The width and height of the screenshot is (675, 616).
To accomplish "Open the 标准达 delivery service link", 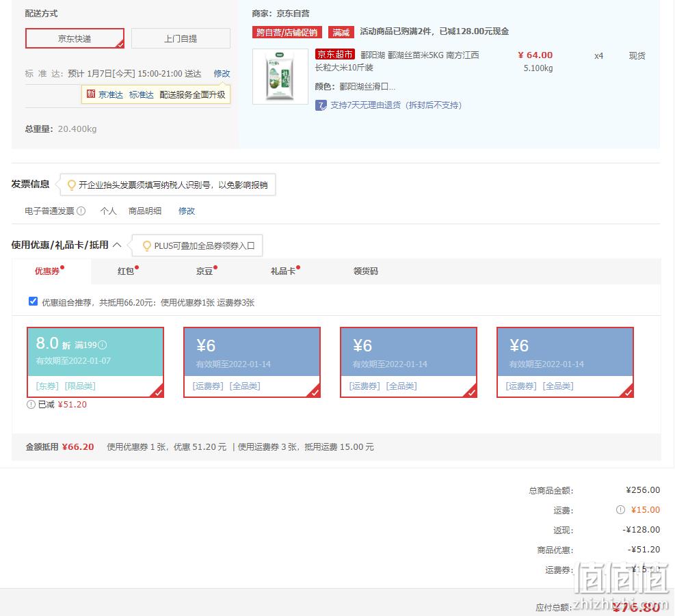I will (x=141, y=95).
